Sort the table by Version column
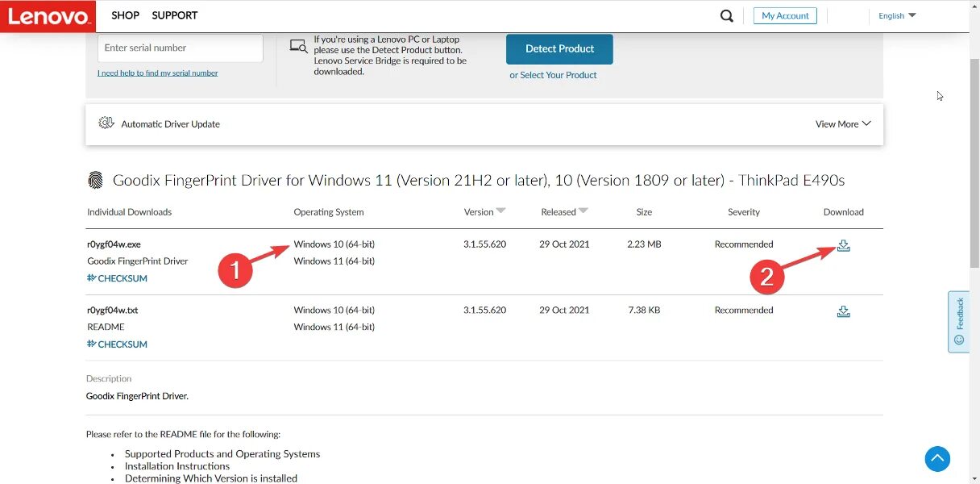980x484 pixels. point(485,212)
